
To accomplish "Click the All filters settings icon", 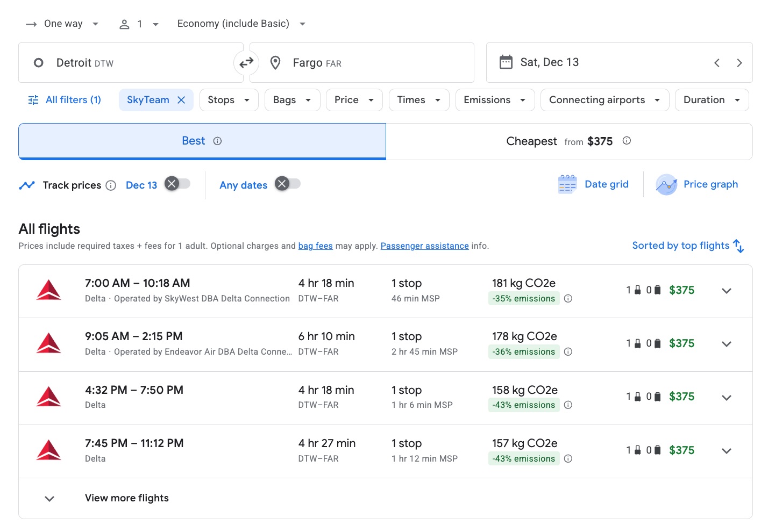I will point(33,99).
